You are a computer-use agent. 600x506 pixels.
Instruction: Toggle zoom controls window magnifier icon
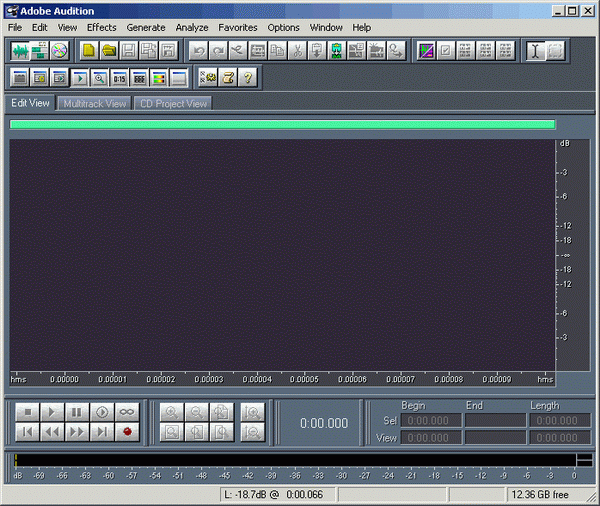[x=99, y=78]
